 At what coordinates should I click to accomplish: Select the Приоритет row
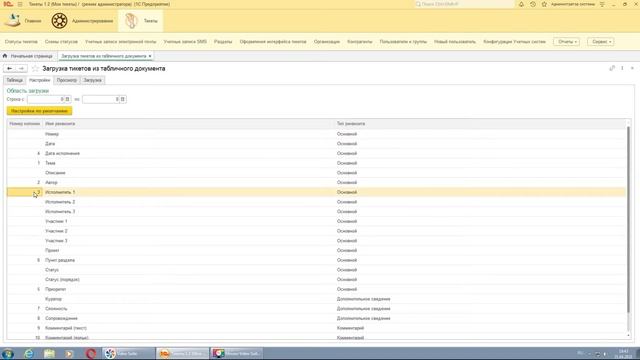pos(316,289)
